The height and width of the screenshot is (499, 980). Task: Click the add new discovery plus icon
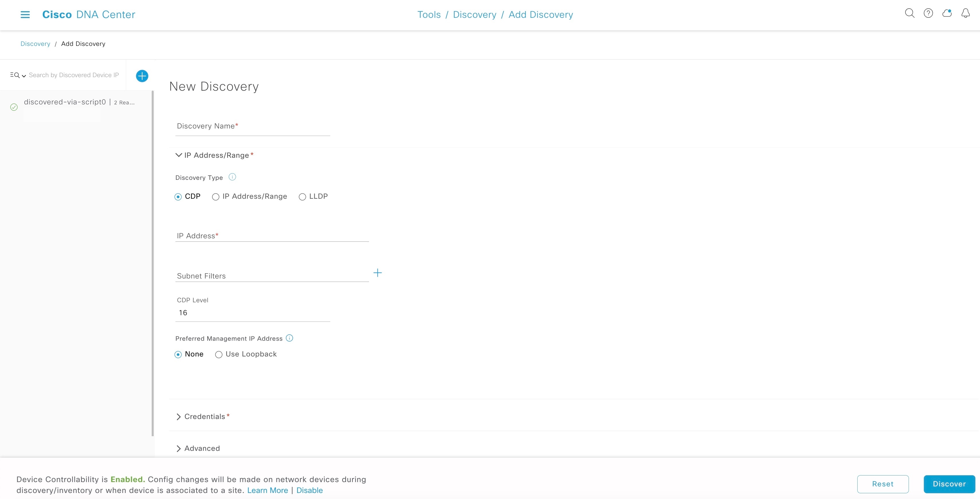coord(142,75)
